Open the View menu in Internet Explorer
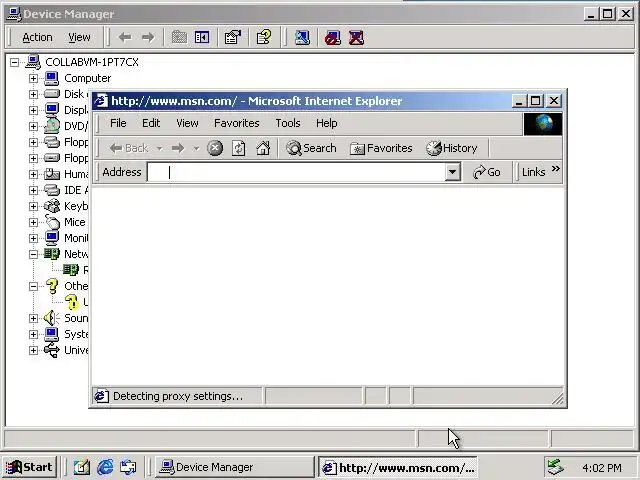 point(187,123)
